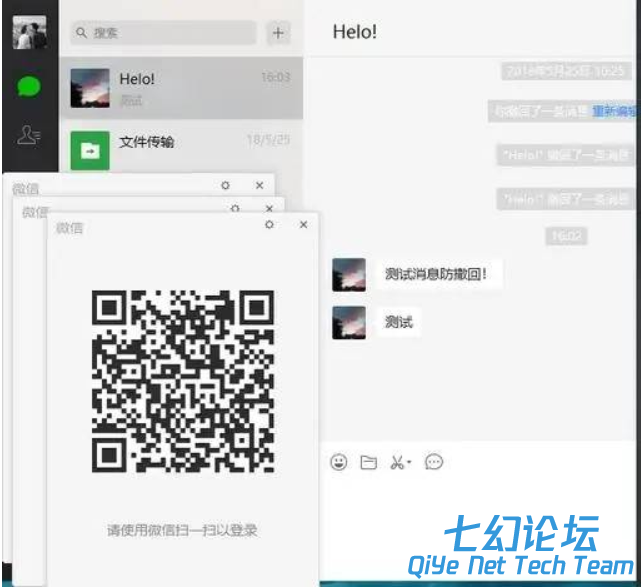Viewport: 641px width, 587px height.
Task: Select the 文件传输 conversation
Action: pos(182,148)
